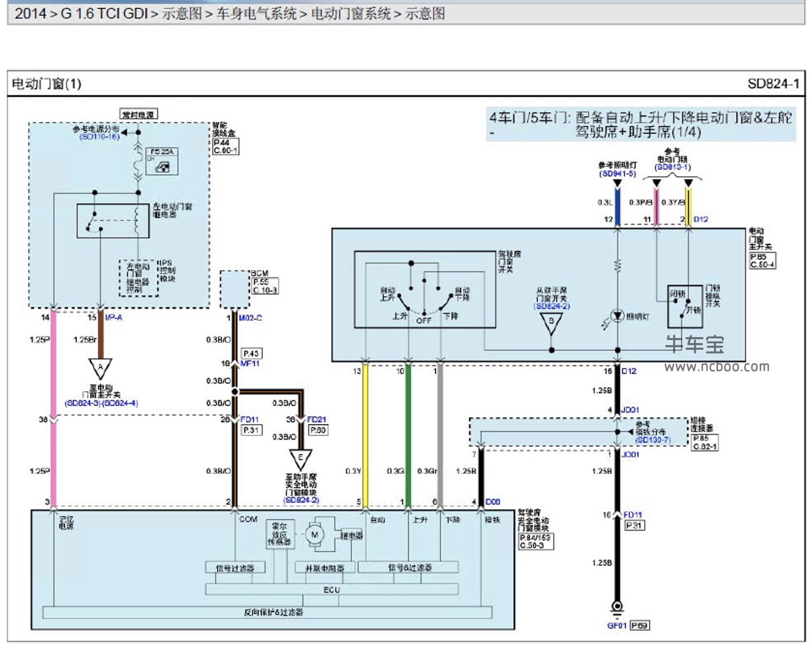Click the I/P-A connector label
812x652 pixels.
(x=113, y=317)
